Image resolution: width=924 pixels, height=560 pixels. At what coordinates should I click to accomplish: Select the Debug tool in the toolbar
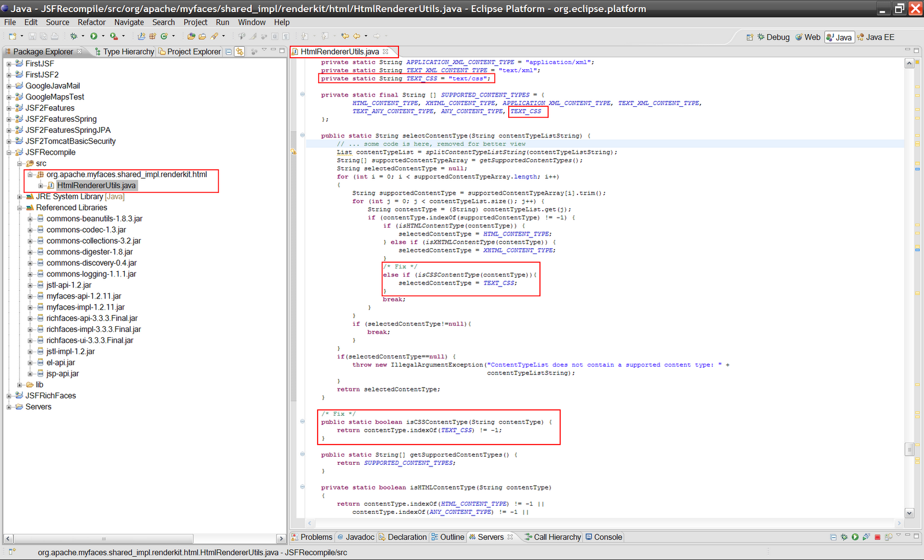[73, 36]
